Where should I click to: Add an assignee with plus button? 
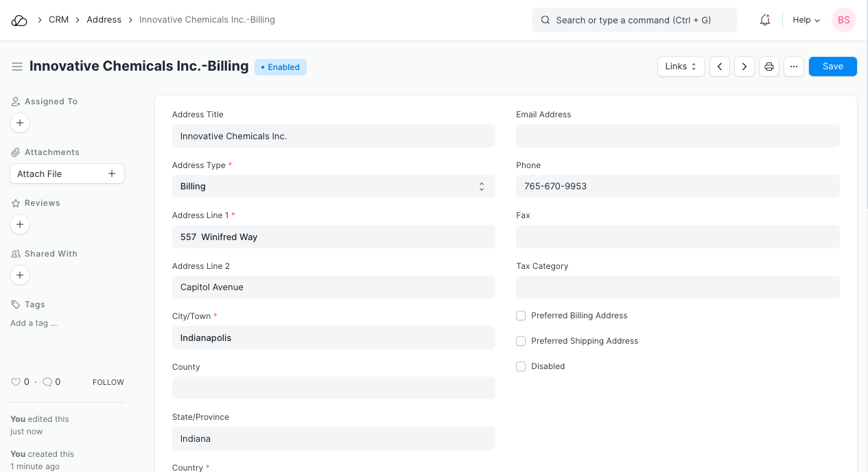[20, 123]
